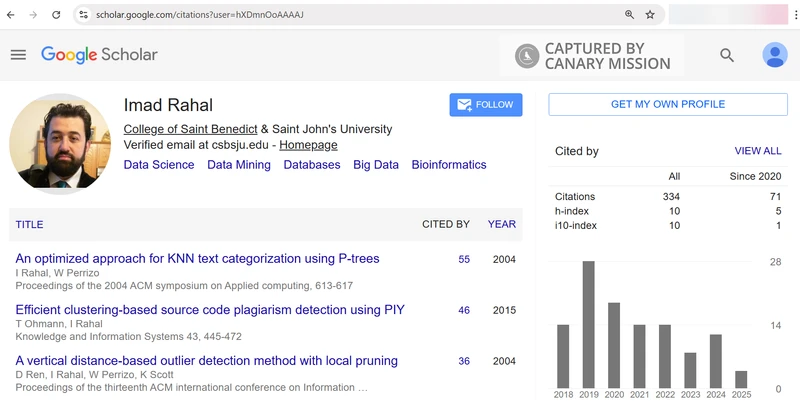Click the authors text 'T Ohmann, I Rahal'
Screen dimensions: 800x401
[59, 323]
